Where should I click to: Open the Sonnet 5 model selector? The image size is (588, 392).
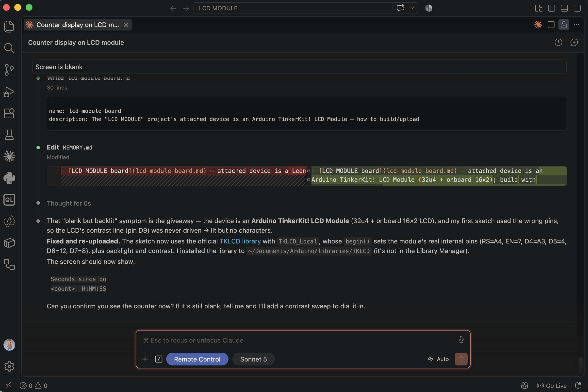[253, 359]
